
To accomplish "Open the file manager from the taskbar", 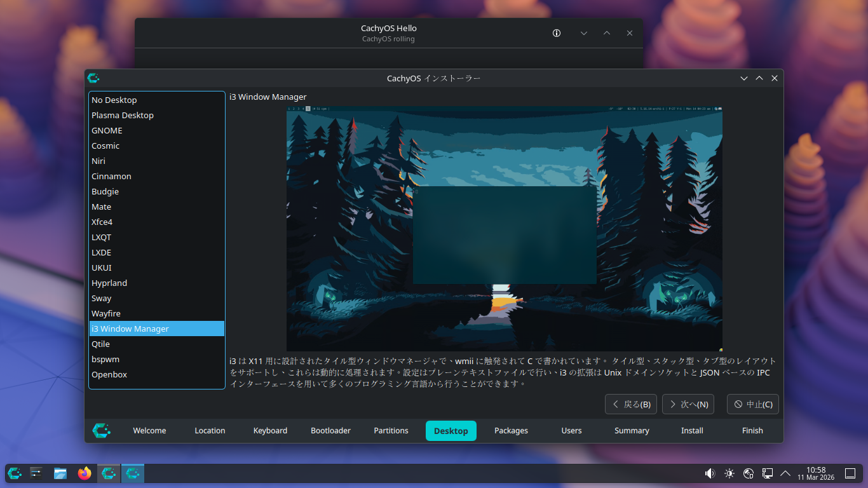I will (x=60, y=473).
